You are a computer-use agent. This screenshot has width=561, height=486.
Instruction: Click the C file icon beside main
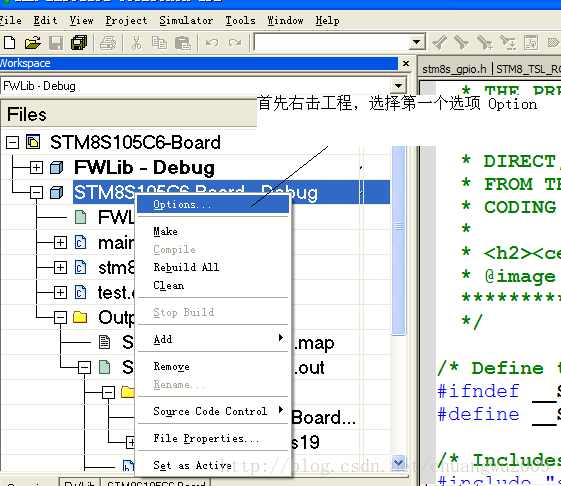click(x=81, y=242)
